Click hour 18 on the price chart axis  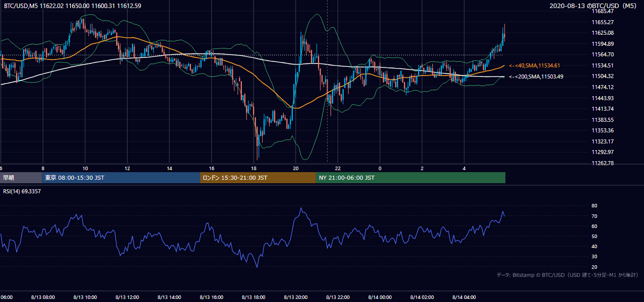(x=254, y=168)
